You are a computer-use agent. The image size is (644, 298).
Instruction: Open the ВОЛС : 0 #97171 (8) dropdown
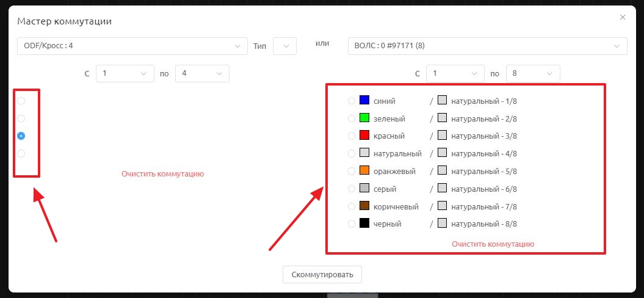pos(487,46)
